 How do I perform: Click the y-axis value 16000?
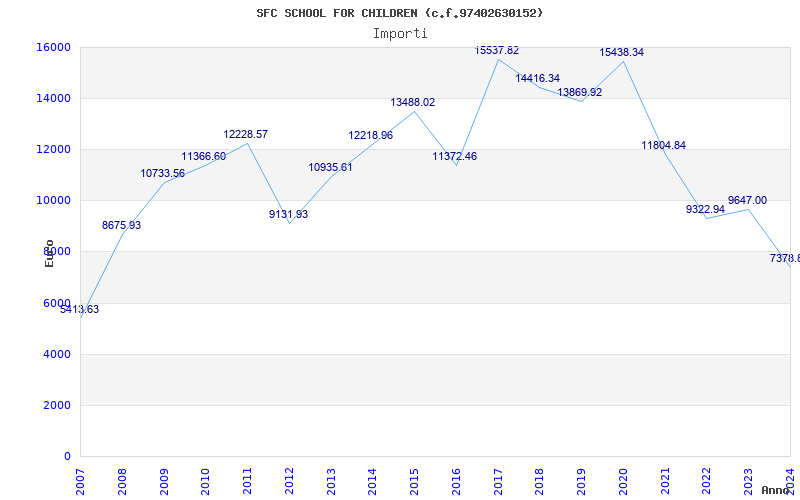53,47
